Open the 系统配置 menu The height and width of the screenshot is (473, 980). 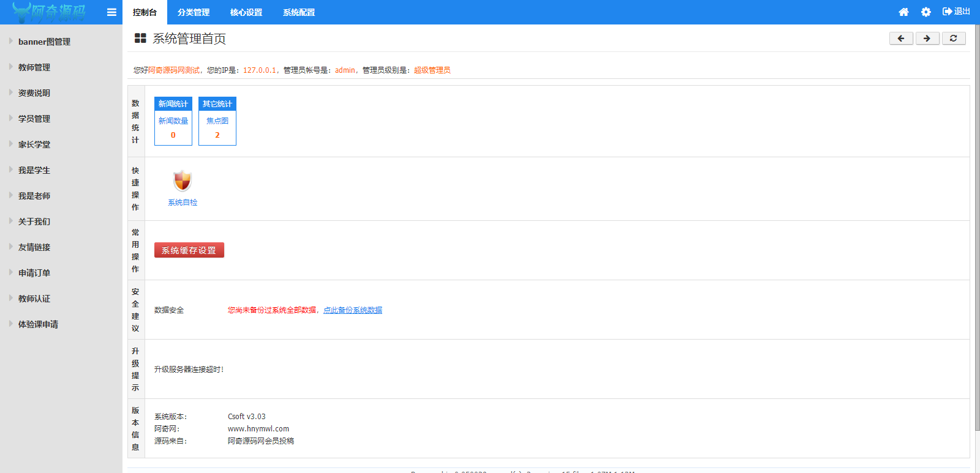click(299, 12)
